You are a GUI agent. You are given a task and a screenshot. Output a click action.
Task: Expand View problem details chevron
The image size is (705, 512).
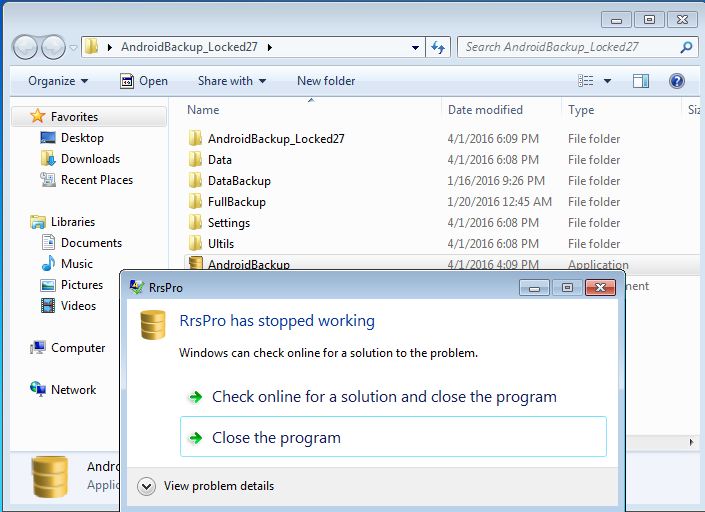[146, 486]
